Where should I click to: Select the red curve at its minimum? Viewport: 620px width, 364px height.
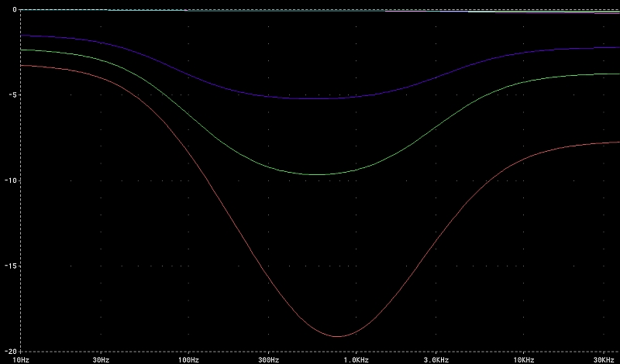[x=336, y=336]
